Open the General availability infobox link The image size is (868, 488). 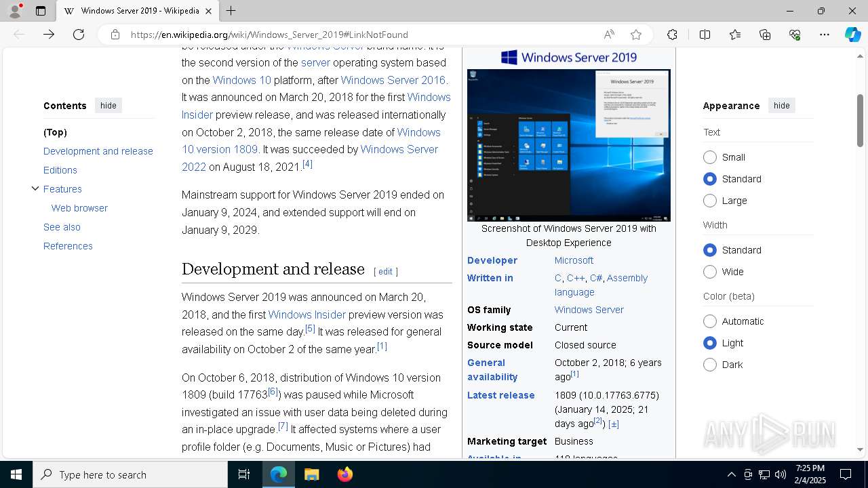pyautogui.click(x=492, y=370)
